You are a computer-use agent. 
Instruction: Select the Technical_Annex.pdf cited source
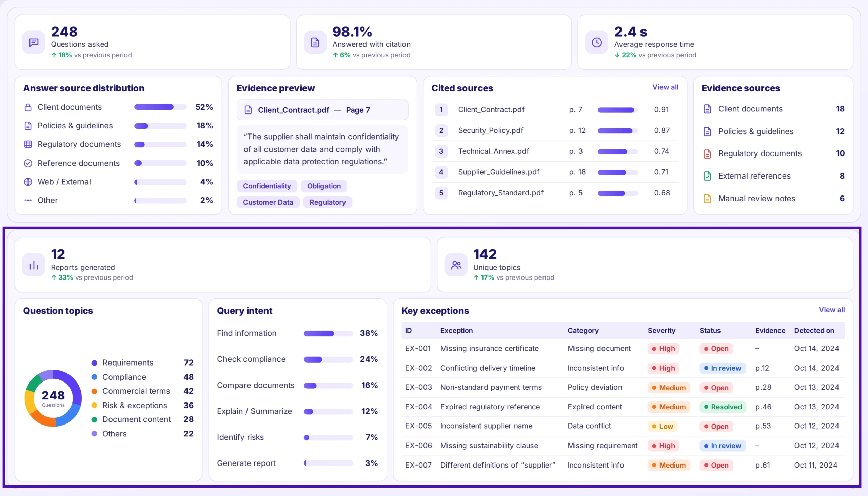tap(555, 151)
